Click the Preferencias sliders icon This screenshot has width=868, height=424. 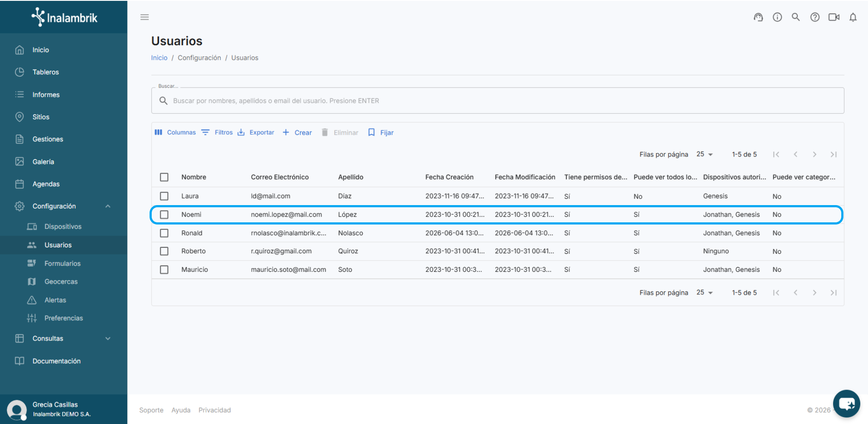pyautogui.click(x=31, y=318)
